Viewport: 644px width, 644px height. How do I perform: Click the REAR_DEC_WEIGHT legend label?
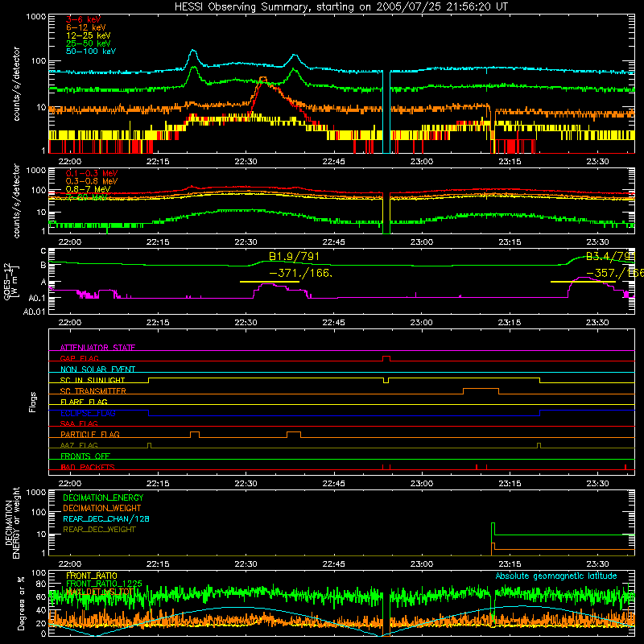[x=99, y=530]
